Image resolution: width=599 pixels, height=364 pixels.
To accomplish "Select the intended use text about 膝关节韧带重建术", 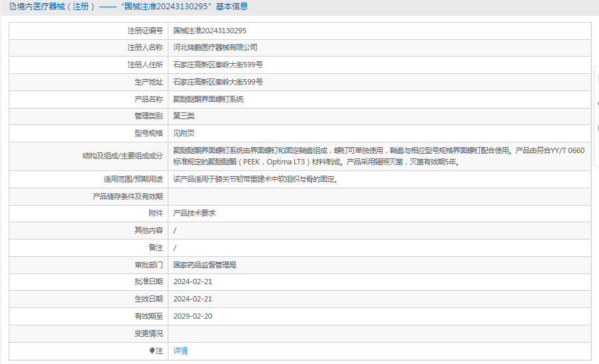I will click(x=255, y=179).
